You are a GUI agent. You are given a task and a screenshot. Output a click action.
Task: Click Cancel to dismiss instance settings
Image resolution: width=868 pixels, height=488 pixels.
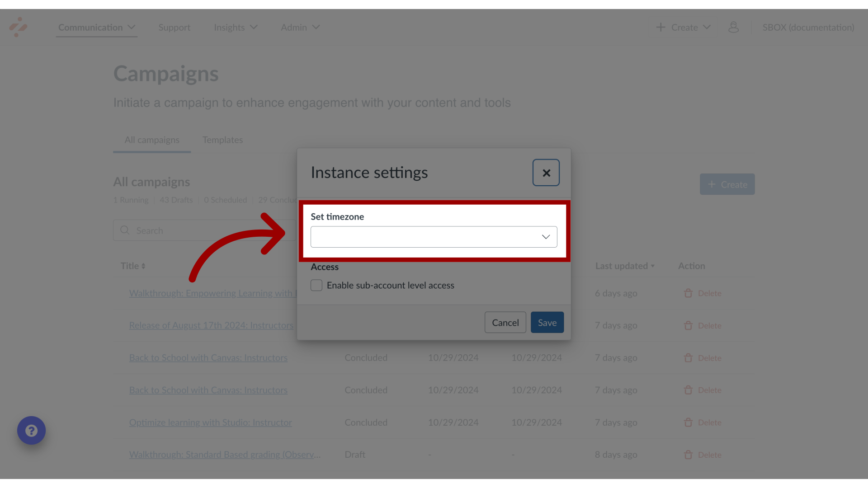(505, 322)
